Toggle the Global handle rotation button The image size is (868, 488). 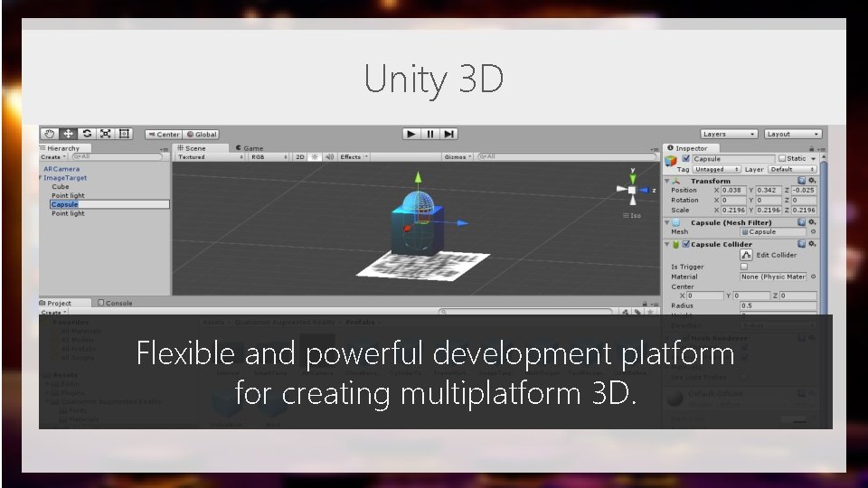pyautogui.click(x=202, y=135)
